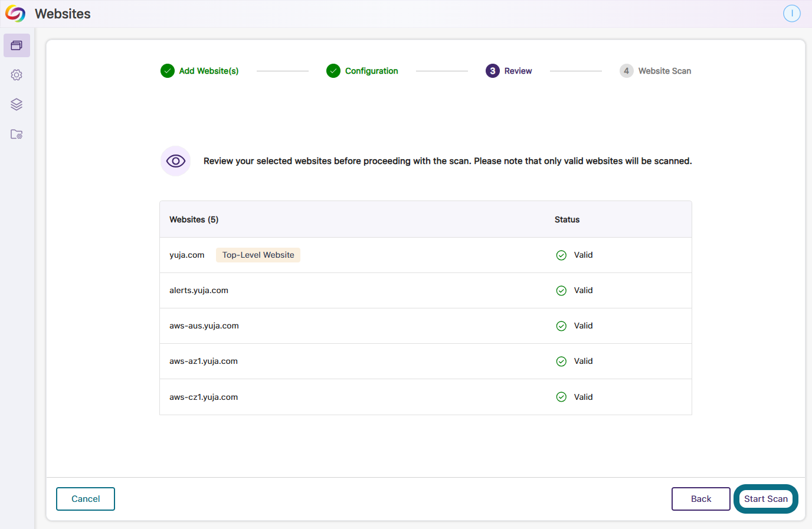Click the eye review icon
The height and width of the screenshot is (529, 812).
click(176, 161)
